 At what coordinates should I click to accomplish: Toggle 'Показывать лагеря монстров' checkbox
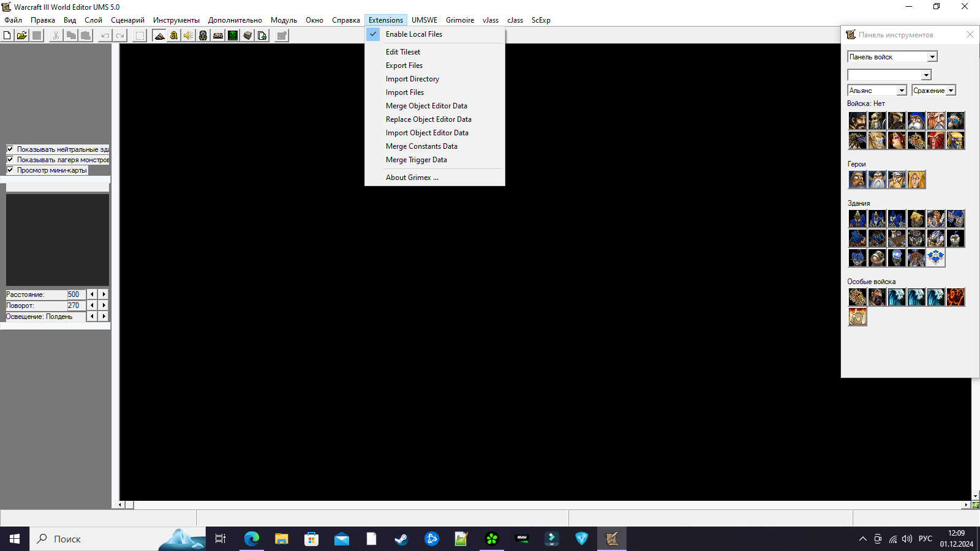pyautogui.click(x=10, y=159)
